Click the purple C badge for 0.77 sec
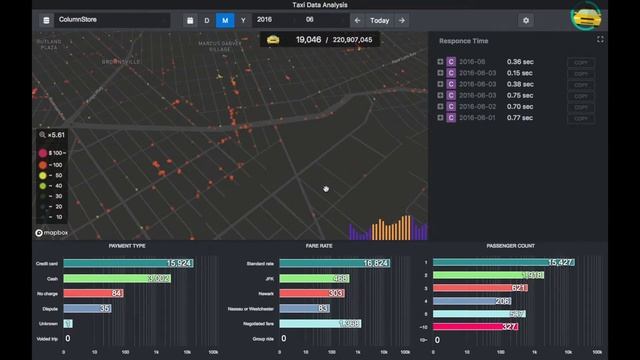This screenshot has height=360, width=640. tap(451, 118)
